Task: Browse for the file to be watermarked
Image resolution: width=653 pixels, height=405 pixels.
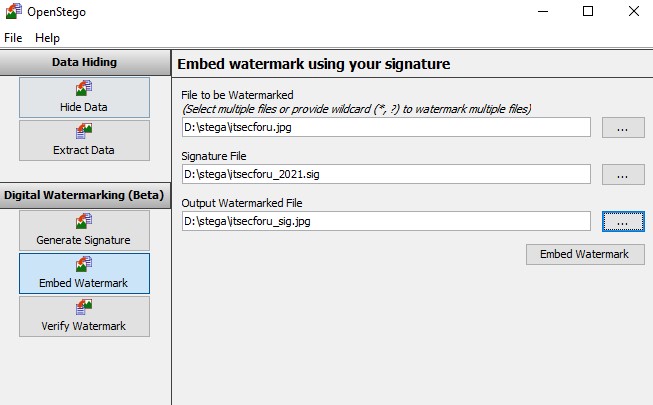Action: (623, 128)
